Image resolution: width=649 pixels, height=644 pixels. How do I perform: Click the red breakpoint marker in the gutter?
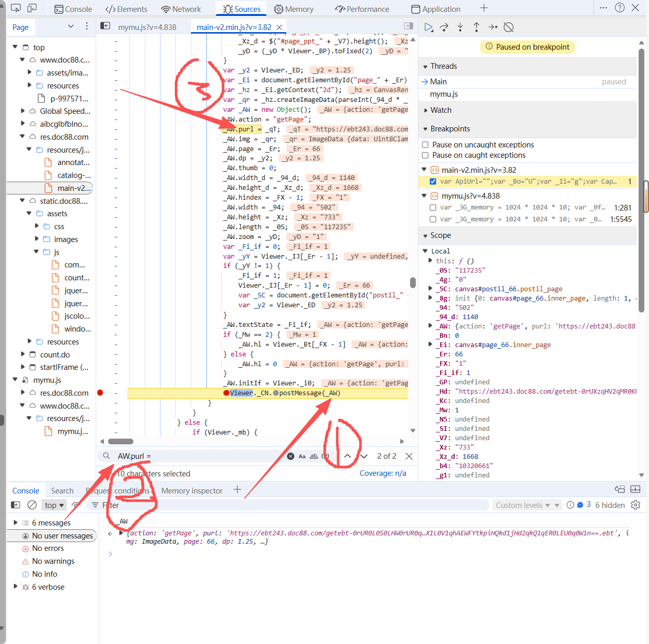(x=100, y=393)
